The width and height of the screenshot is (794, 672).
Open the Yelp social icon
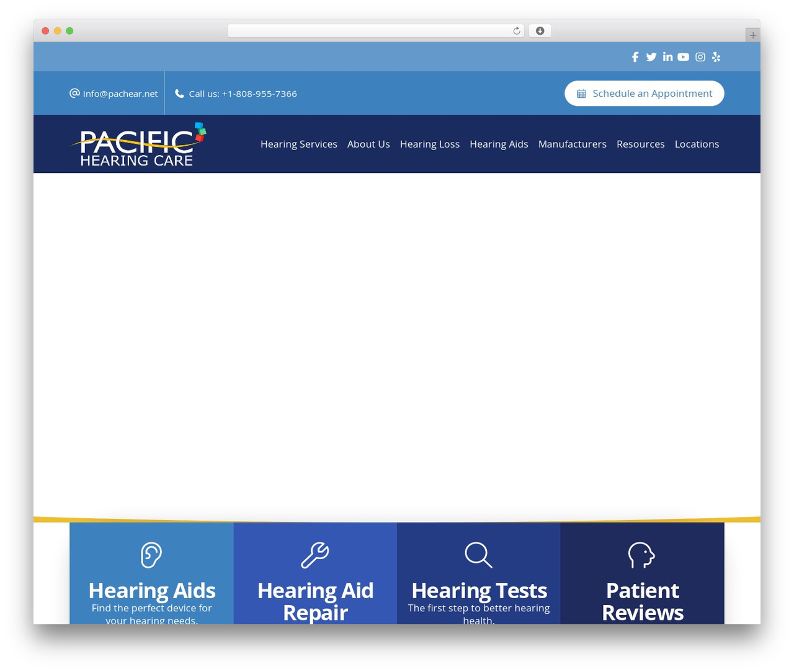click(x=716, y=57)
